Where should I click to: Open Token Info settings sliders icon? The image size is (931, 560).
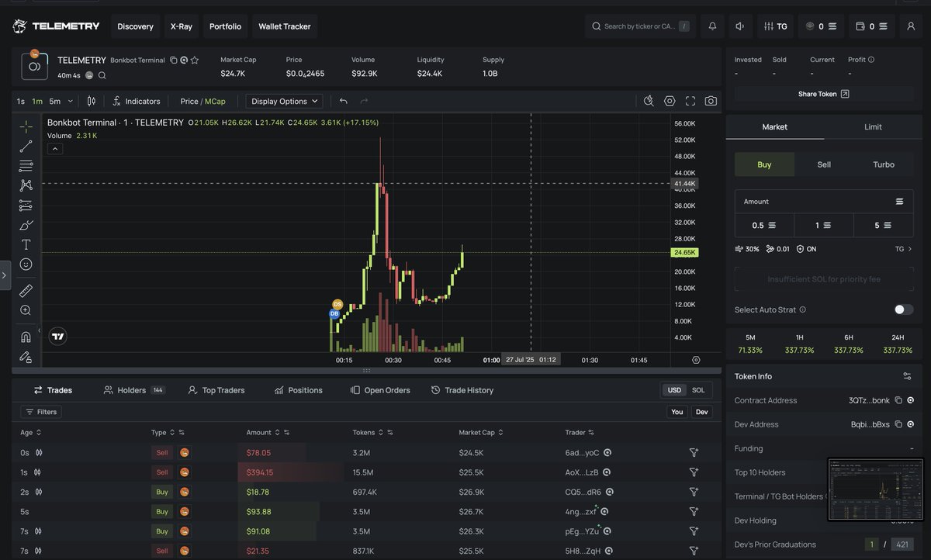click(907, 376)
